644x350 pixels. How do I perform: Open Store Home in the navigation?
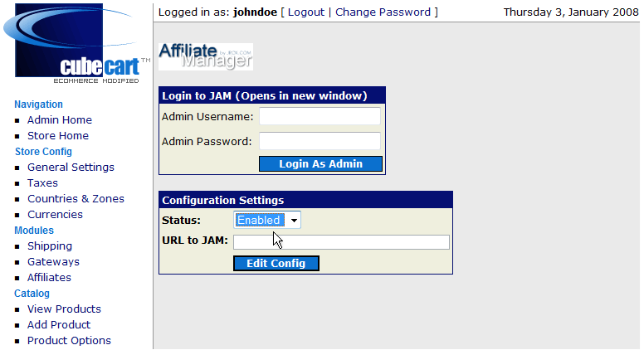pyautogui.click(x=58, y=136)
